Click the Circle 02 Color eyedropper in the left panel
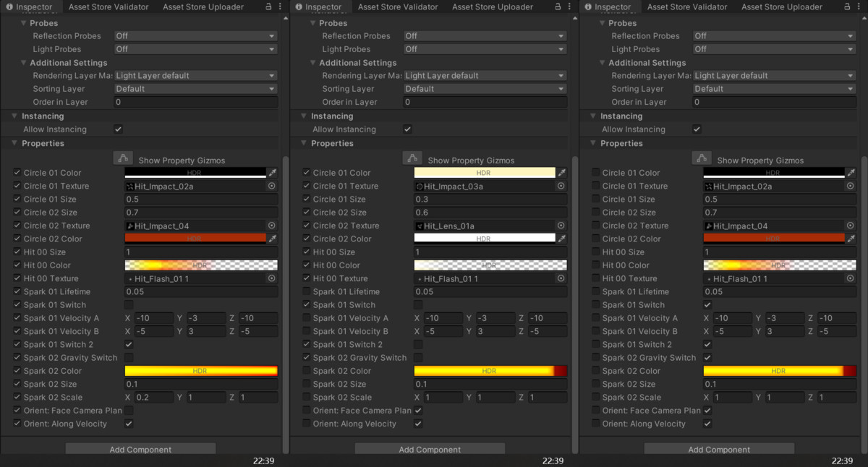The height and width of the screenshot is (467, 868). pyautogui.click(x=273, y=239)
